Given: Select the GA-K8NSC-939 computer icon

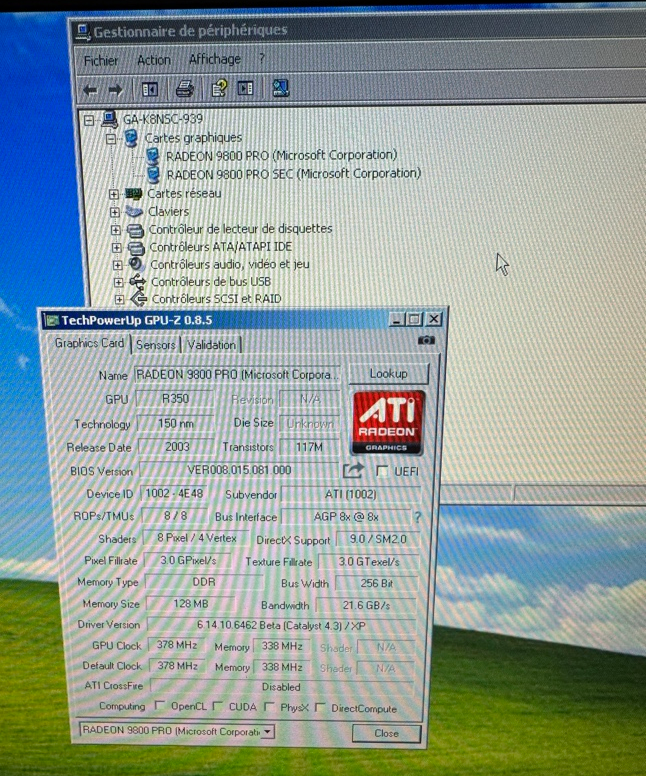Looking at the screenshot, I should pyautogui.click(x=109, y=119).
